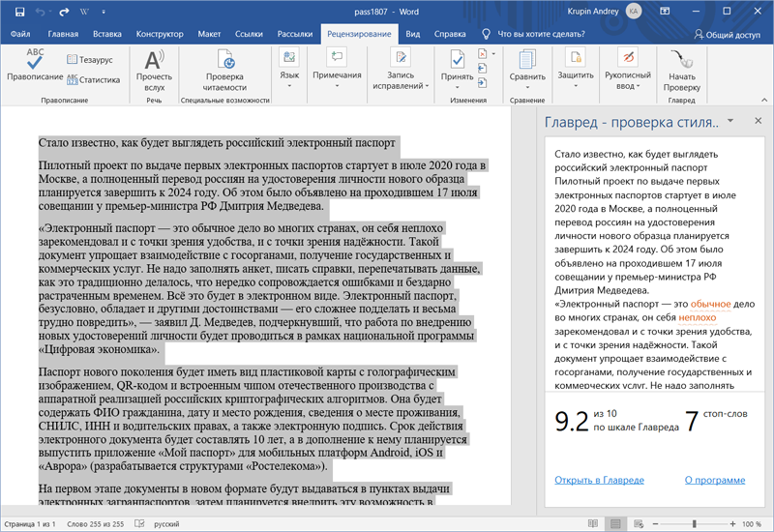
Task: Click the Undo arrow in quick access toolbar
Action: coord(42,11)
